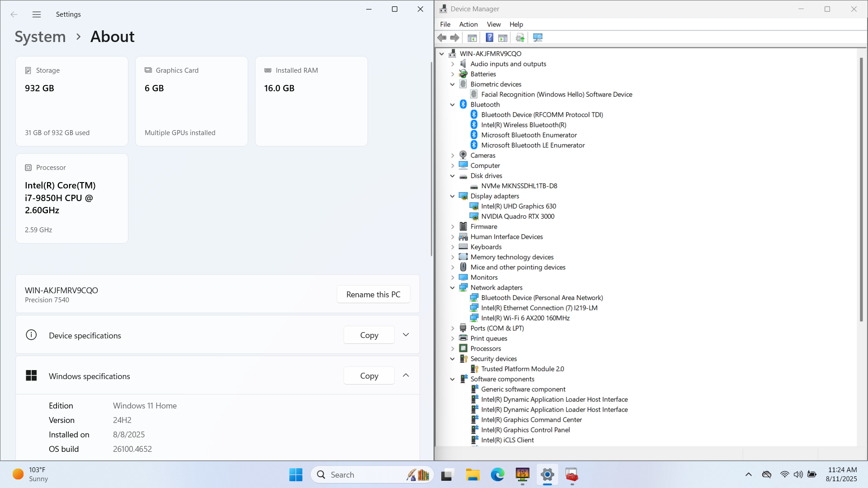Click Show/Hide Action Pane toolbar icon
The width and height of the screenshot is (868, 488).
[x=503, y=38]
